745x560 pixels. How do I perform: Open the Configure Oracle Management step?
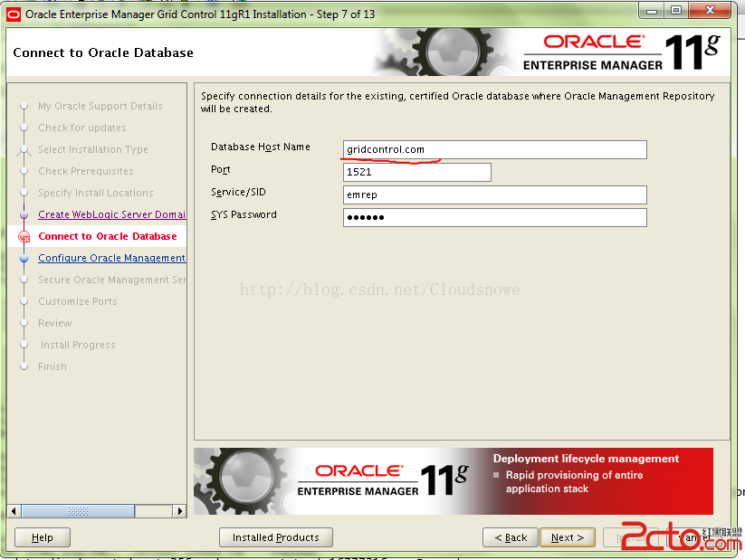(111, 258)
